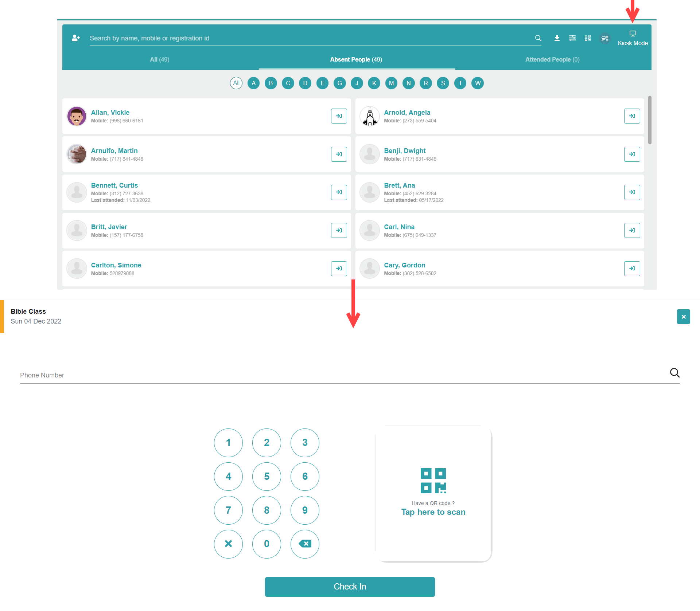700x611 pixels.
Task: Select the All letter filter
Action: 236,83
